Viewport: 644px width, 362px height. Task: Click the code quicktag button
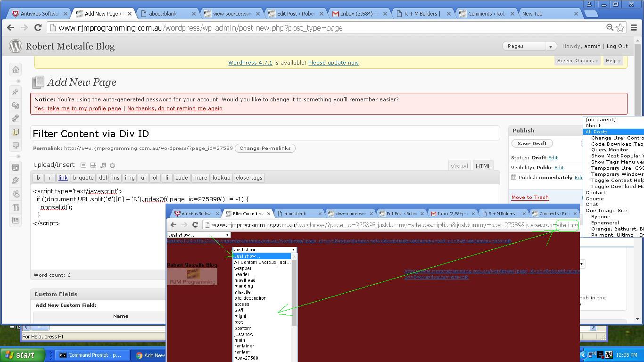182,178
